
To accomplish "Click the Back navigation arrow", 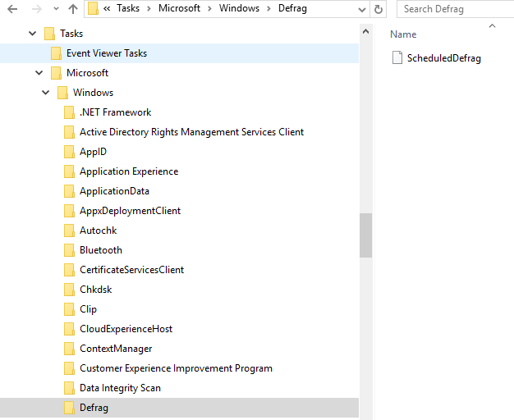I will click(12, 9).
